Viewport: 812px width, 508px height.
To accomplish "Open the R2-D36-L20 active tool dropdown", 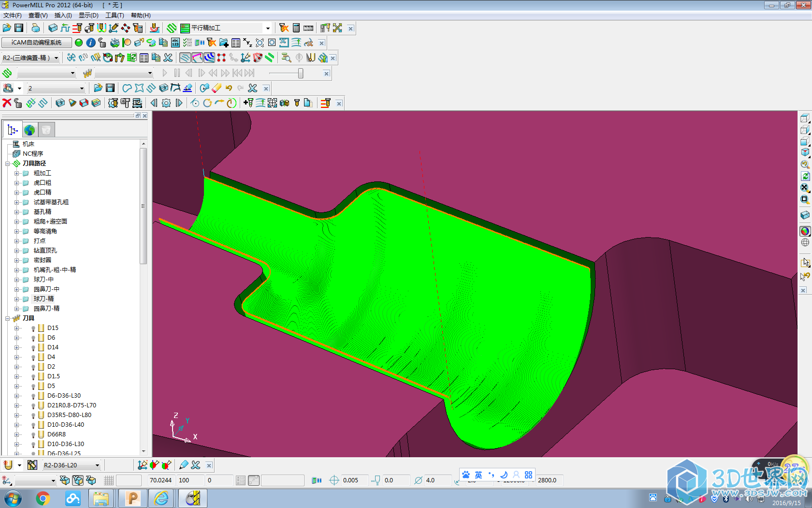I will coord(97,465).
